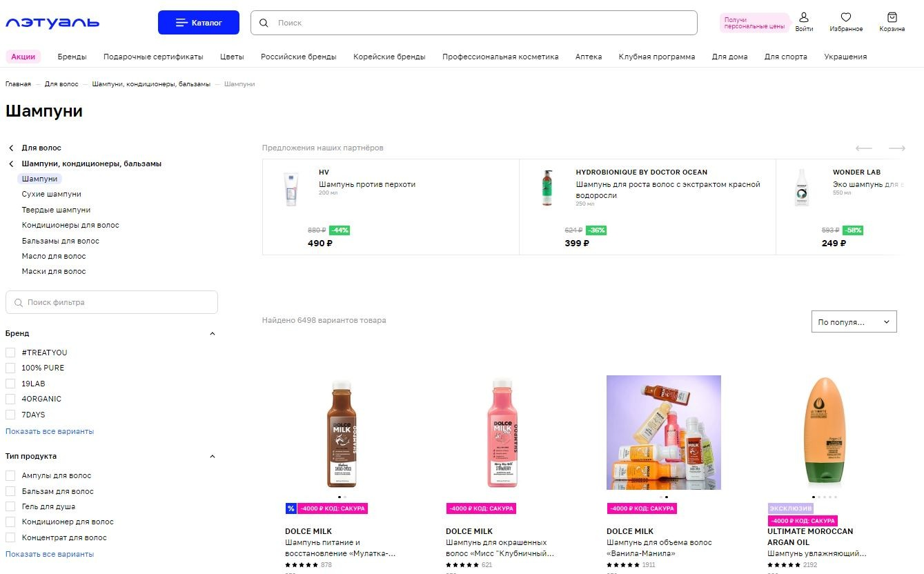Image resolution: width=924 pixels, height=574 pixels.
Task: Open Корейские бренды menu item
Action: tap(389, 57)
